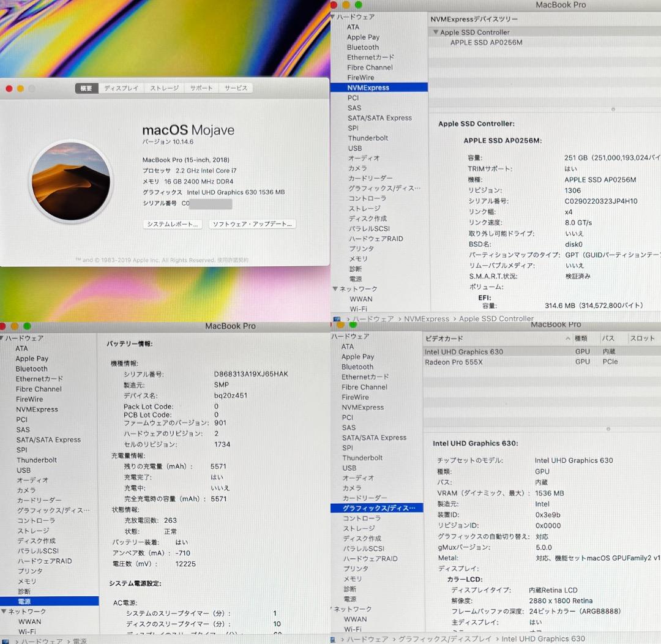This screenshot has height=644, width=661.
Task: Collapse ネットワーク in the graphics window
Action: 332,609
